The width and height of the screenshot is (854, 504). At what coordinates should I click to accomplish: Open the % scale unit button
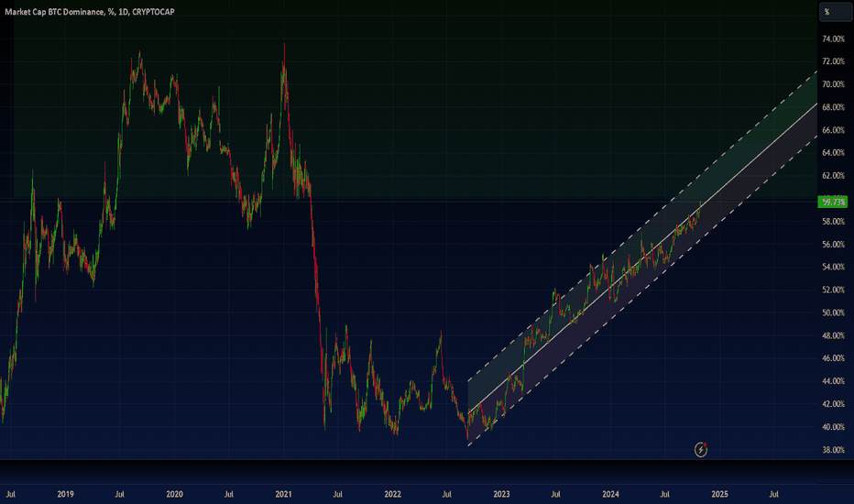[835, 12]
